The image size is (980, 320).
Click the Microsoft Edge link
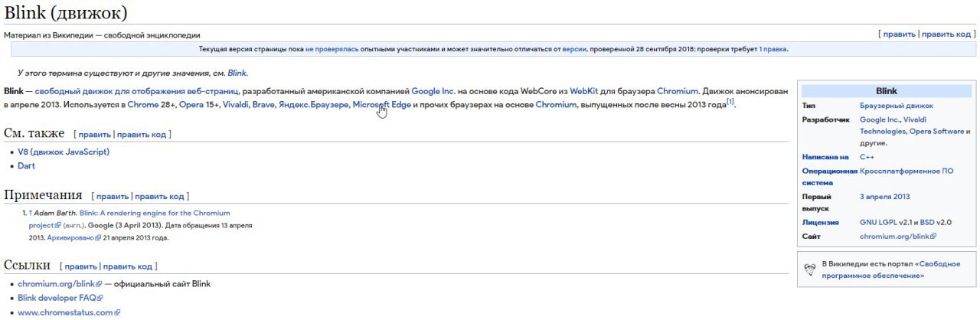coord(382,104)
